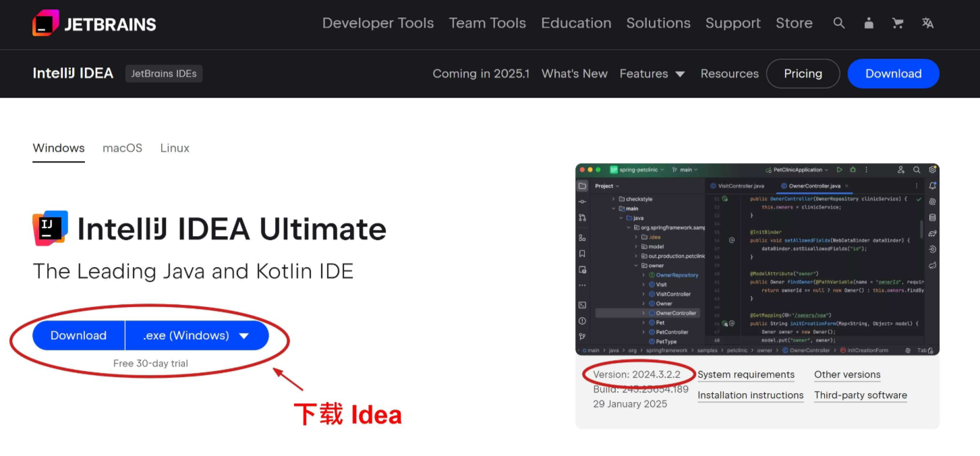Click the JetBrains logo in the header
Image resolution: width=980 pixels, height=456 pixels.
click(x=94, y=24)
